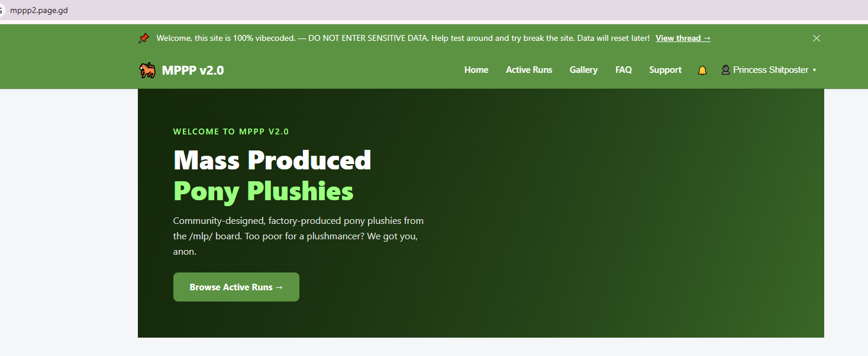Screen dimensions: 868x356
Task: Navigate to the FAQ page
Action: [x=624, y=70]
